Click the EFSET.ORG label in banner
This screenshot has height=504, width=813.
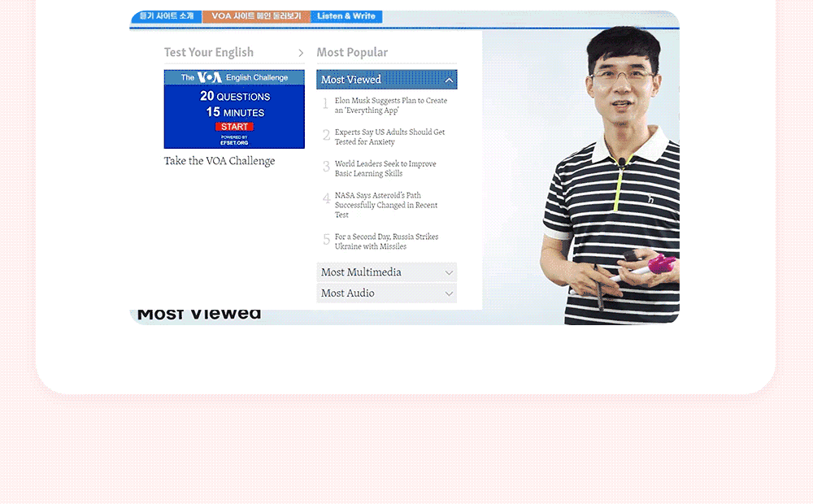pos(234,142)
